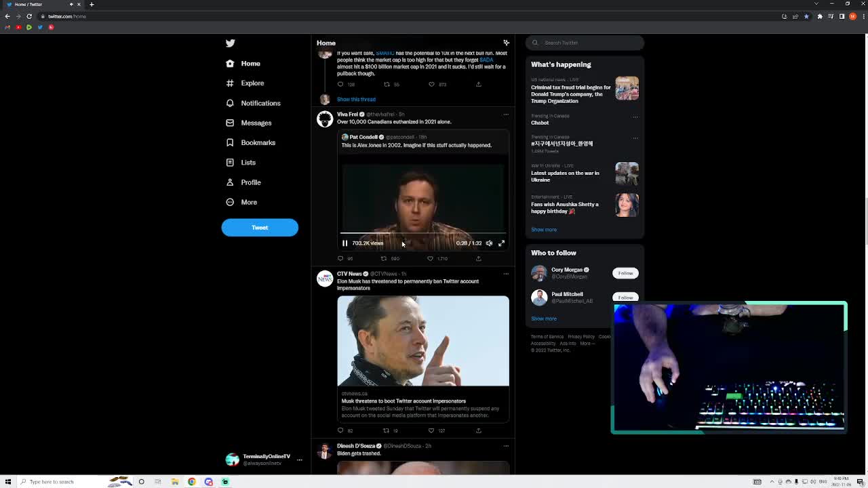Reply to the CTV News tweet
Image resolution: width=868 pixels, height=488 pixels.
[340, 430]
